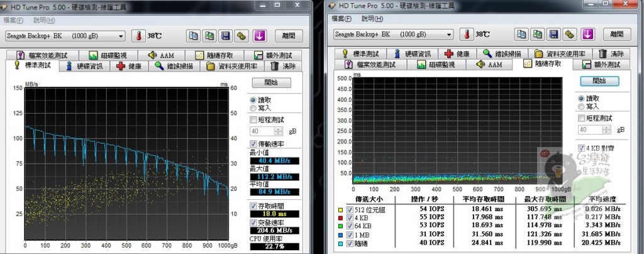Screen dimensions: 644x254
Task: Click red color swatch beside 4 KB
Action: tap(340, 218)
